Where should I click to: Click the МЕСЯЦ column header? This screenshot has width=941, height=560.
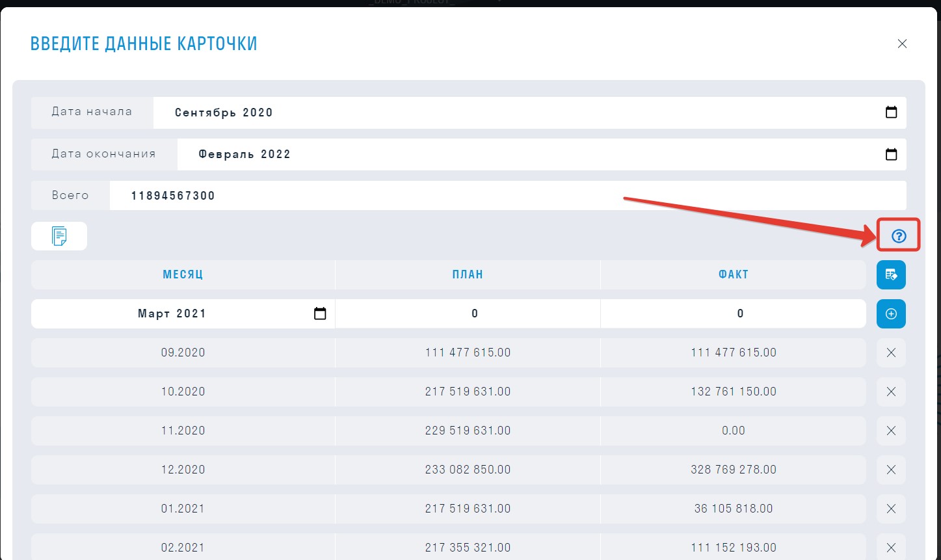pyautogui.click(x=183, y=274)
